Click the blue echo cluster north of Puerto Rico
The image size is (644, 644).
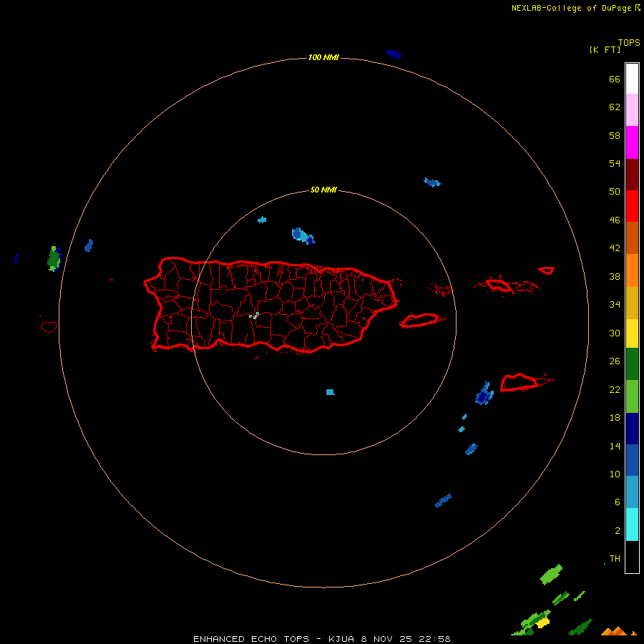click(x=303, y=235)
